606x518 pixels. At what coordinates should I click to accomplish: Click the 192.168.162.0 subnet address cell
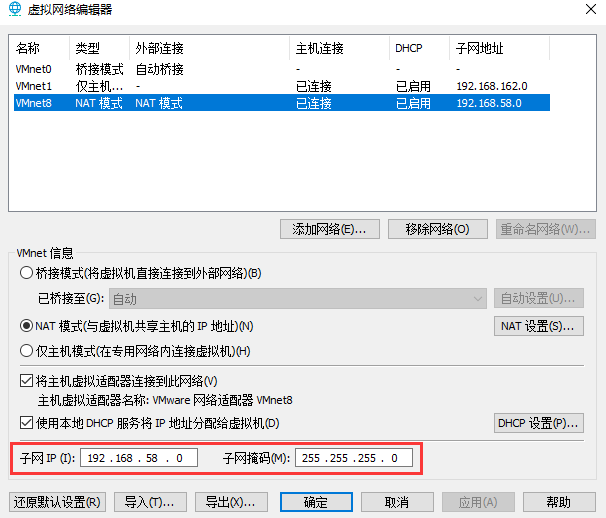[x=492, y=86]
